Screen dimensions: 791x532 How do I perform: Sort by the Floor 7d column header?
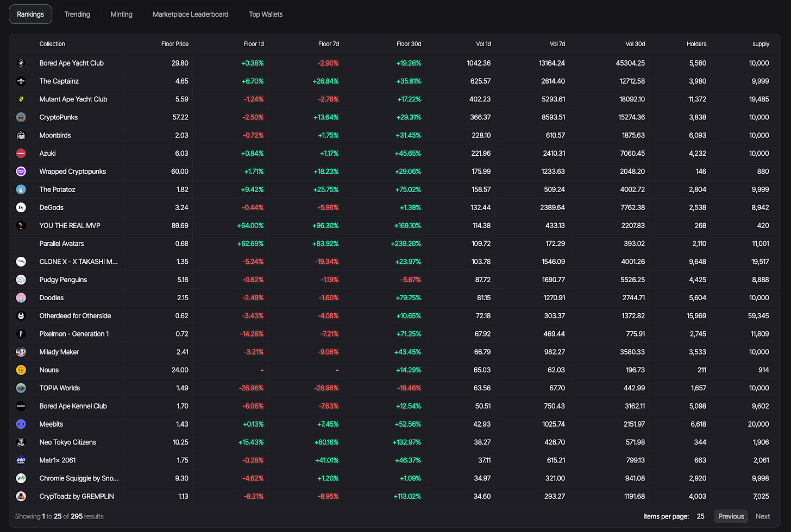pyautogui.click(x=329, y=44)
